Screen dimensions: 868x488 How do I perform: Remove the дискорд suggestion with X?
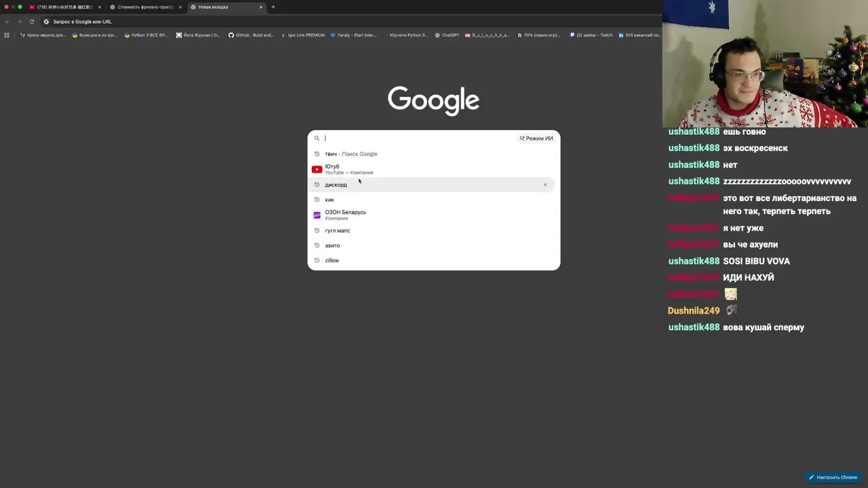[x=545, y=184]
